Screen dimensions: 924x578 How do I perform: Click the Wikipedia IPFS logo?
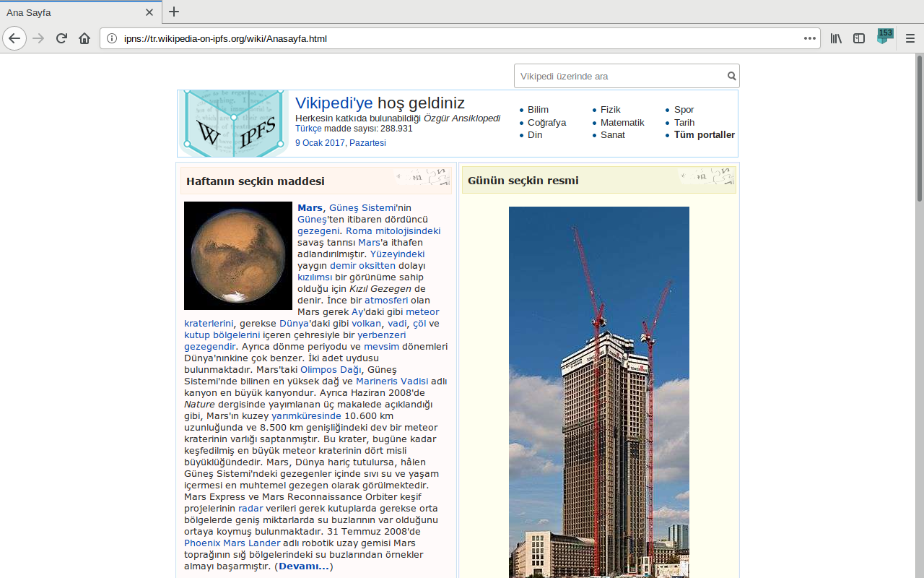tap(234, 124)
